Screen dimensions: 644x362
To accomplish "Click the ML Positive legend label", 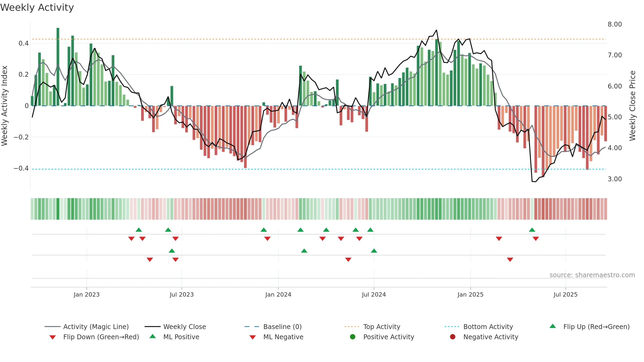I will [x=181, y=337].
